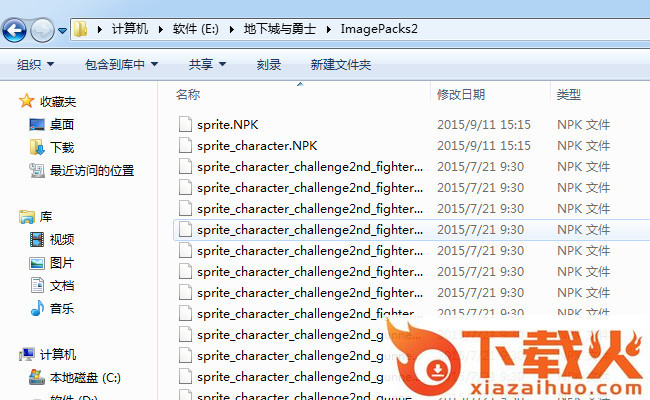Open the 共享 share menu
The width and height of the screenshot is (650, 400).
[x=207, y=64]
